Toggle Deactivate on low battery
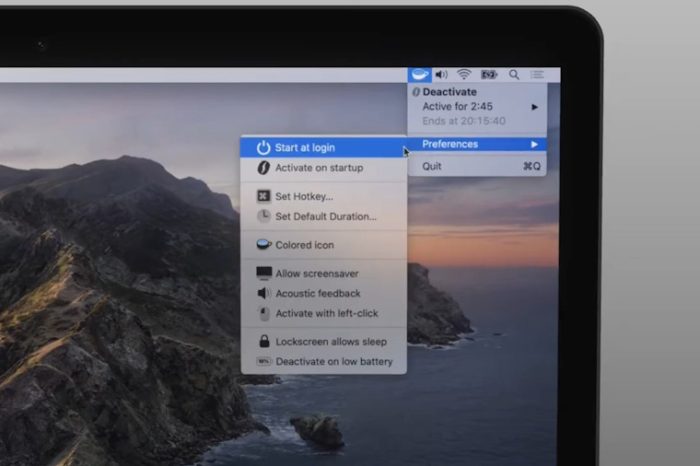This screenshot has width=700, height=466. [333, 362]
